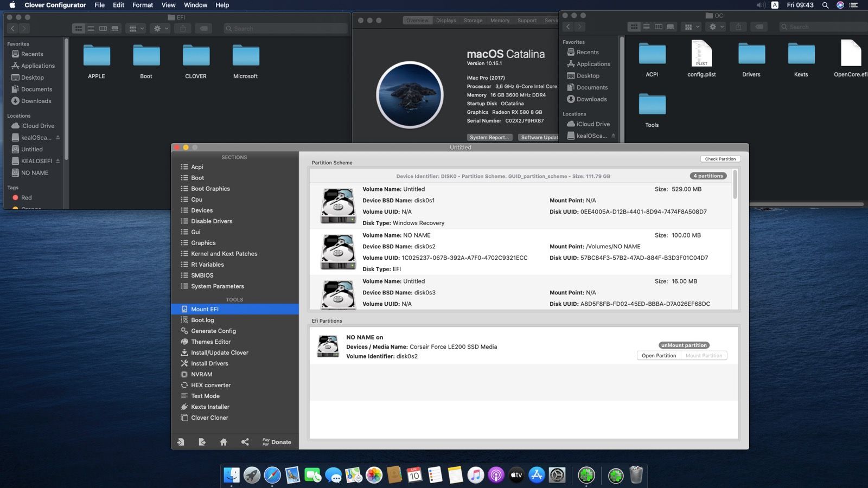Open Boot.log in the Tools section
Image resolution: width=868 pixels, height=488 pixels.
point(202,320)
